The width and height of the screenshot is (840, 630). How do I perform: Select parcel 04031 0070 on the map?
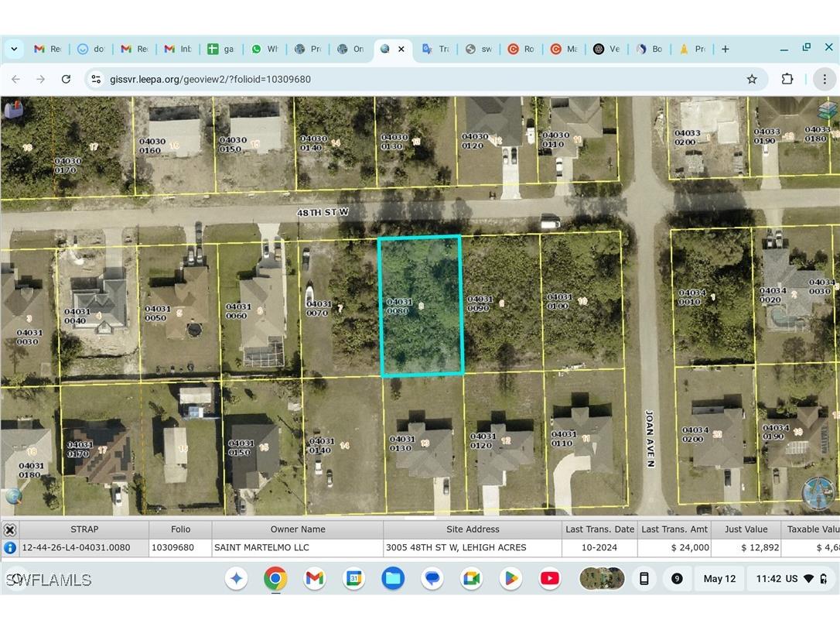click(x=339, y=308)
